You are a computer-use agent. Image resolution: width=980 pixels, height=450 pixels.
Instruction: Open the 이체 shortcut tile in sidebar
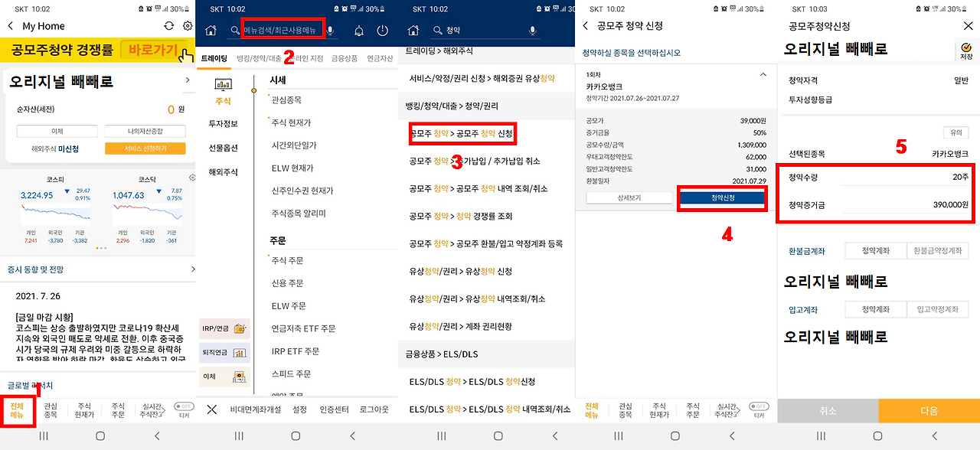click(224, 377)
